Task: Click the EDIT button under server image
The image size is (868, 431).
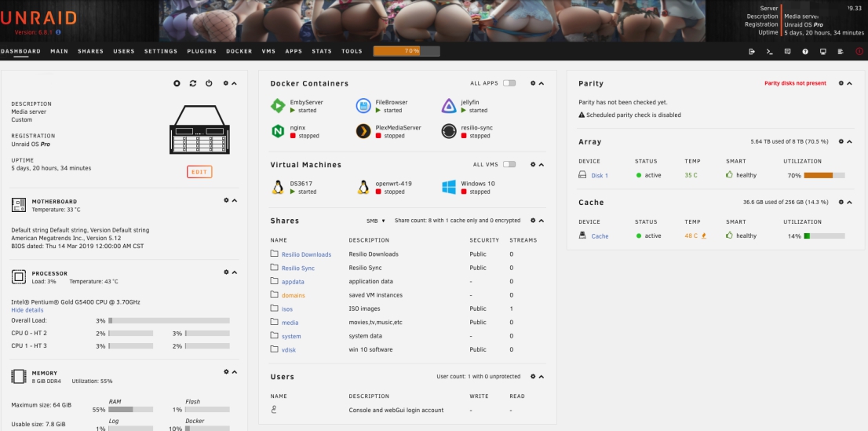Action: pos(199,172)
